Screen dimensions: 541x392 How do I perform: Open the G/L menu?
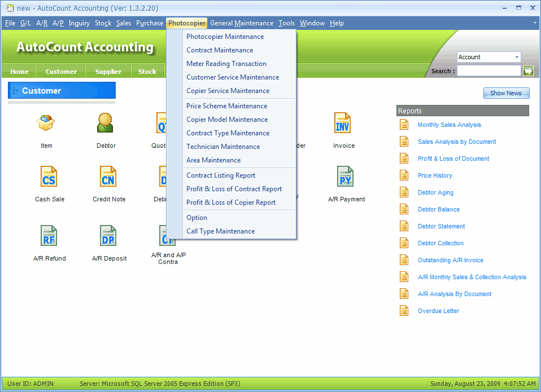point(25,23)
